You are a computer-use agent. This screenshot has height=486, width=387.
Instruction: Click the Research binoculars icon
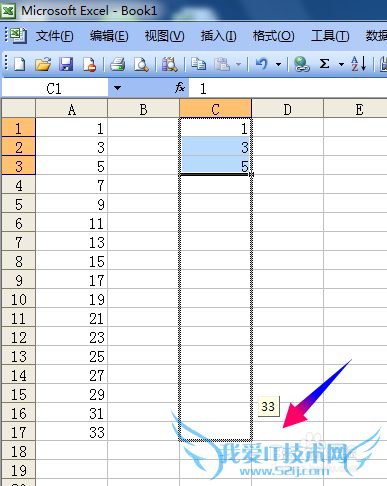tap(170, 64)
